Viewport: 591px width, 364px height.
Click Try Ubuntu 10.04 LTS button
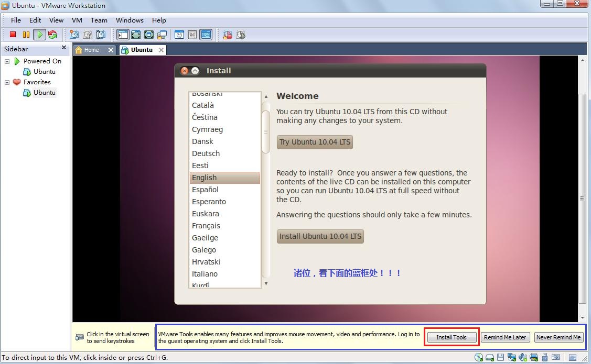(x=315, y=142)
